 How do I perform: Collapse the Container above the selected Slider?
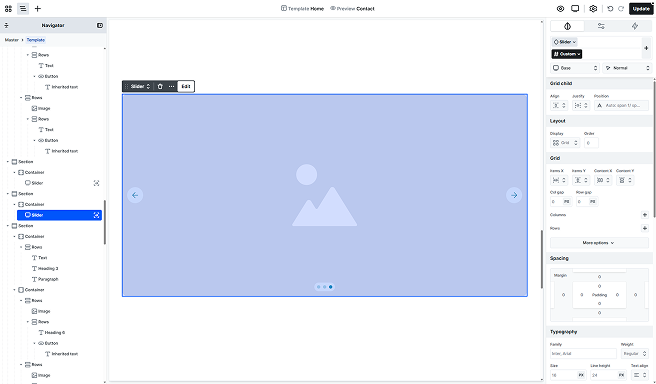click(x=14, y=205)
